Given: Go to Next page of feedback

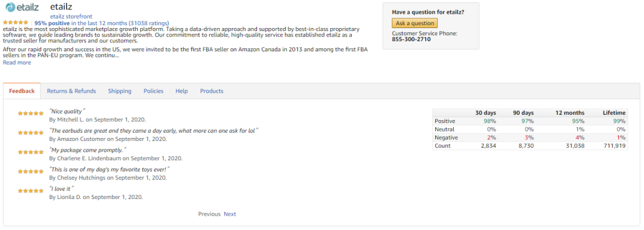Looking at the screenshot, I should pos(230,214).
